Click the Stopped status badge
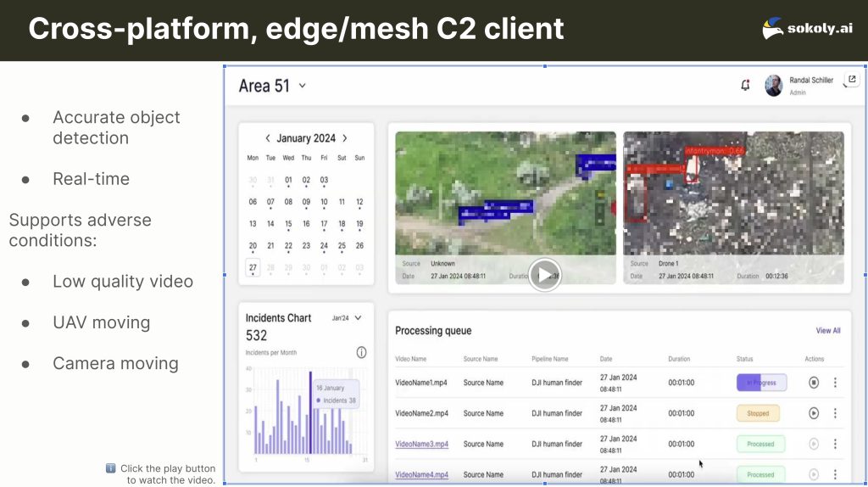Viewport: 868px width, 487px height. (x=758, y=413)
